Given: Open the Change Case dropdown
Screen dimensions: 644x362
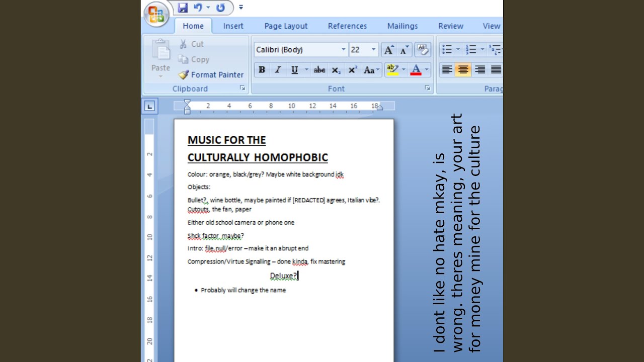Looking at the screenshot, I should click(x=372, y=70).
